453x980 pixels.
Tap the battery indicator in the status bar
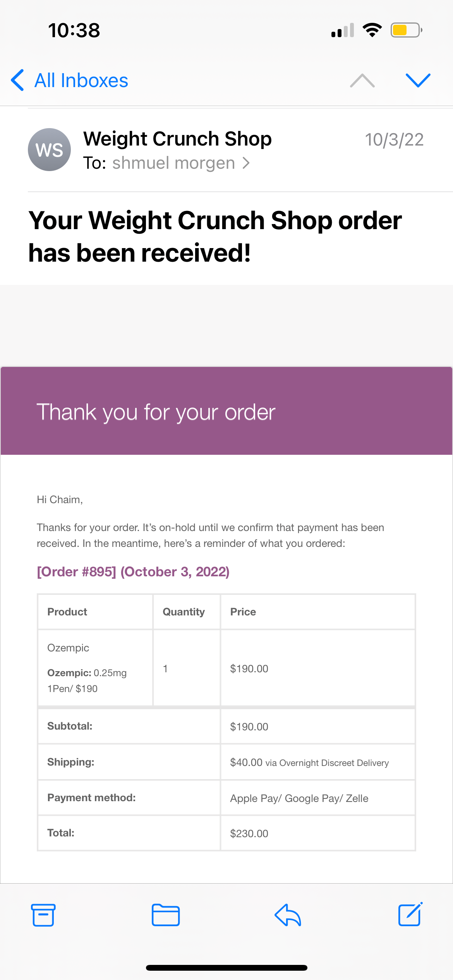pos(406,30)
